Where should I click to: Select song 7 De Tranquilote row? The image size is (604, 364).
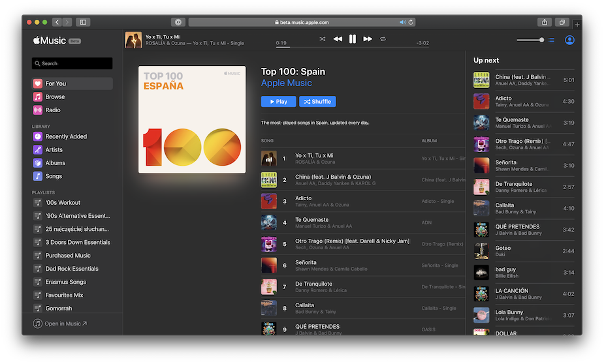363,286
